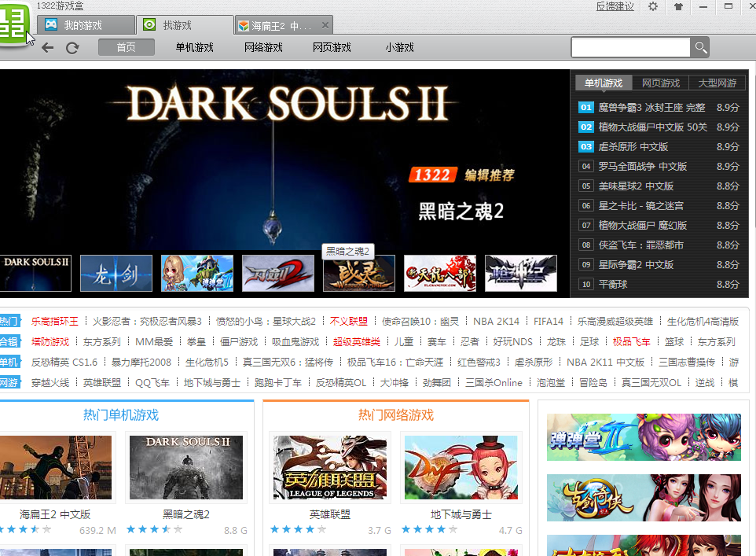Open the 弹弹堂II advertisement banner
Viewport: 756px width, 556px height.
click(x=644, y=437)
